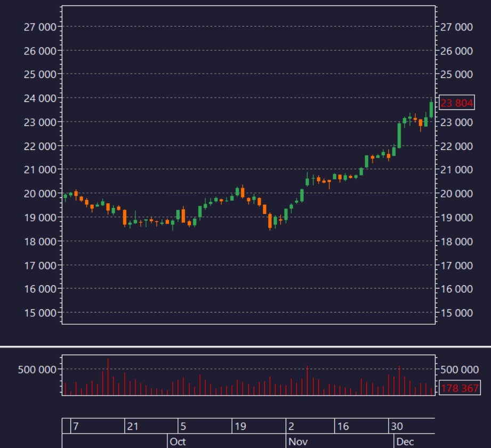Click the date label 21 on the time axis

(x=132, y=426)
